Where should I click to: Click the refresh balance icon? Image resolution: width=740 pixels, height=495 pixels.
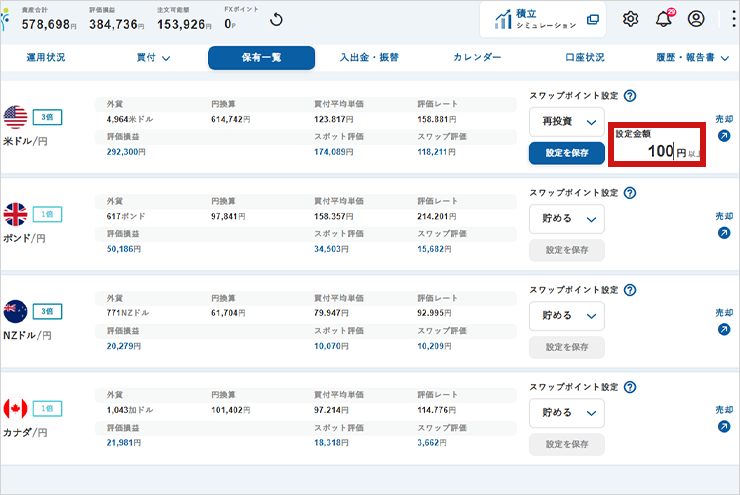276,20
